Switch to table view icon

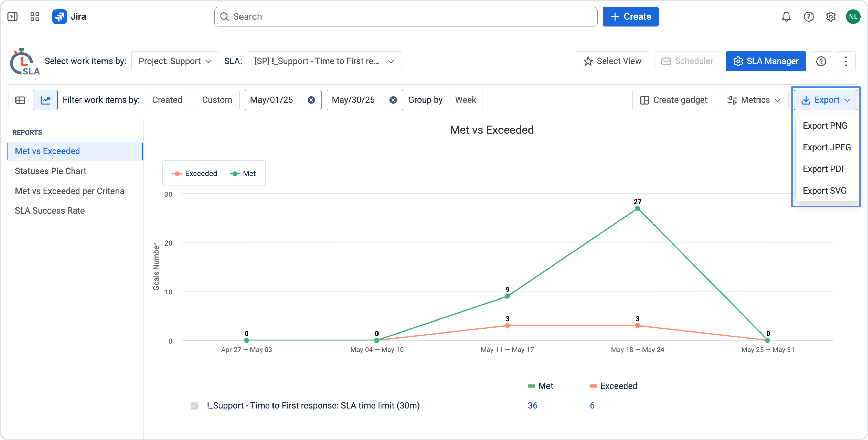point(21,100)
